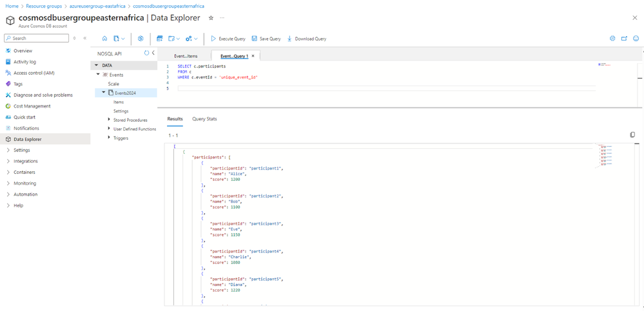Expand Stored Procedures node

pyautogui.click(x=109, y=119)
